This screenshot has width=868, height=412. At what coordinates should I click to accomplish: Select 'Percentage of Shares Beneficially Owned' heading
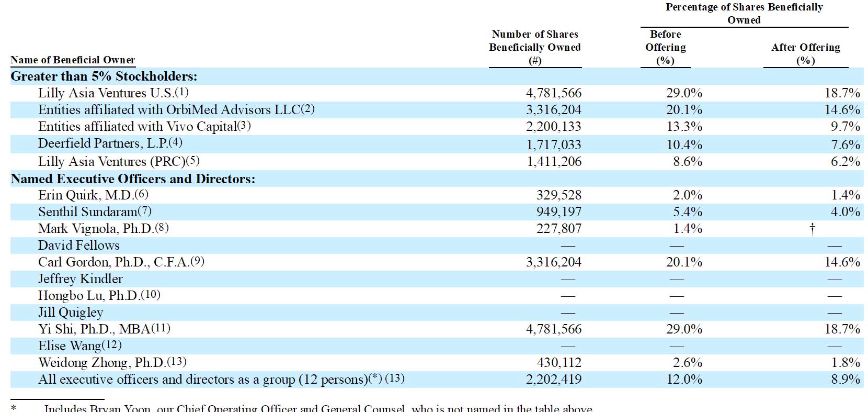[744, 14]
